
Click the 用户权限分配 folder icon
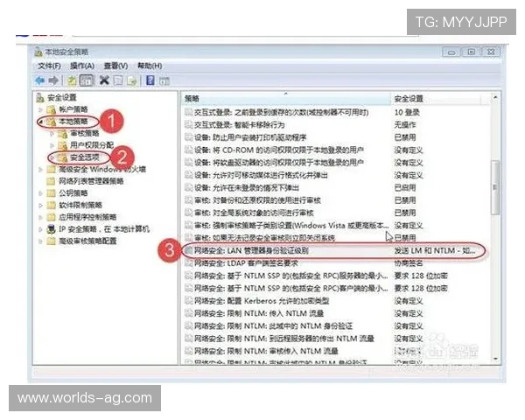(63, 145)
